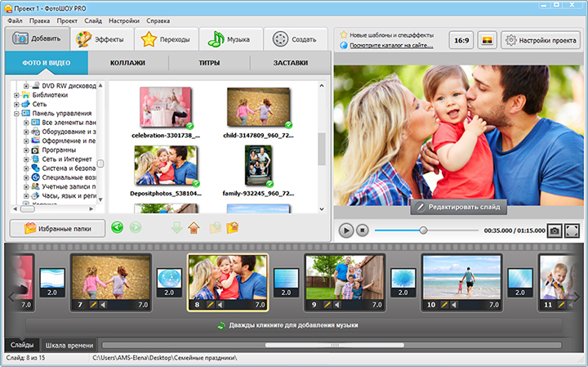
Task: Go to the Создать tab
Action: pos(296,39)
